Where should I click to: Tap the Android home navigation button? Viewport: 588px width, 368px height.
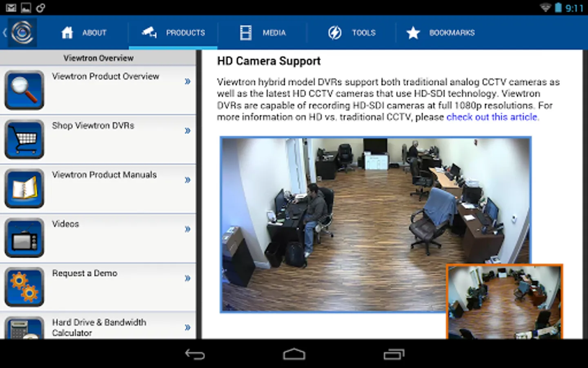pyautogui.click(x=294, y=354)
